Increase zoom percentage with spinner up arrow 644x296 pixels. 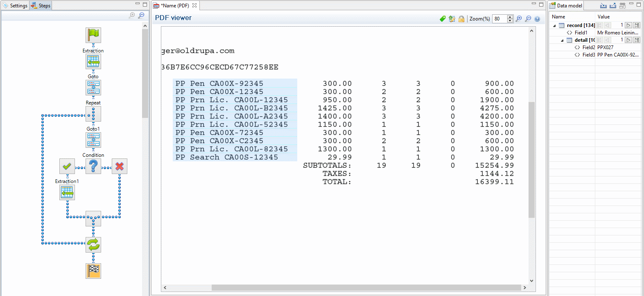510,17
